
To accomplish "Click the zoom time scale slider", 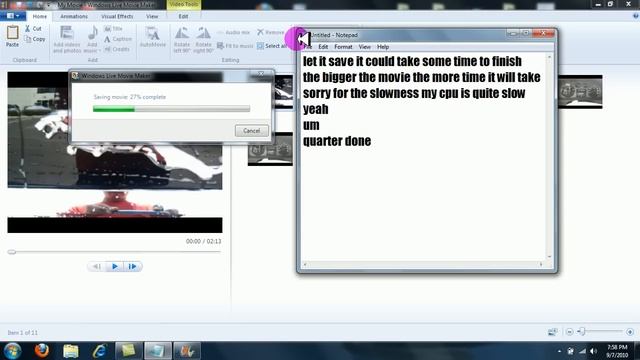I will 582,332.
